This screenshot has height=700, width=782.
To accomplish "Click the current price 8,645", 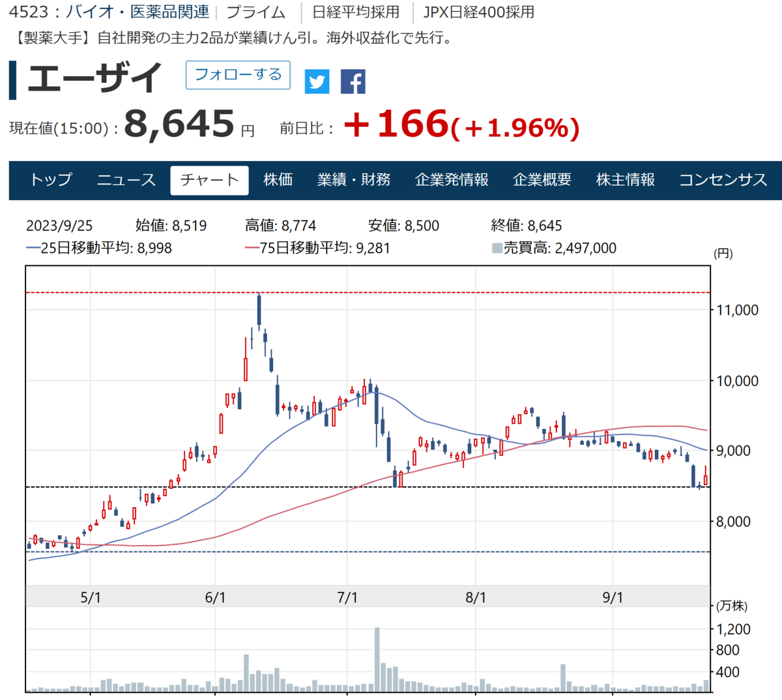I will [x=179, y=124].
